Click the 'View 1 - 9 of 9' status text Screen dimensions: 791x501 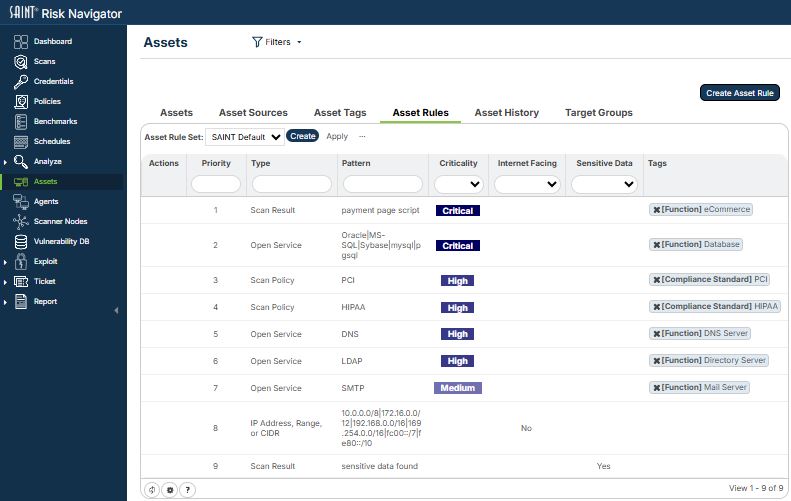[756, 488]
